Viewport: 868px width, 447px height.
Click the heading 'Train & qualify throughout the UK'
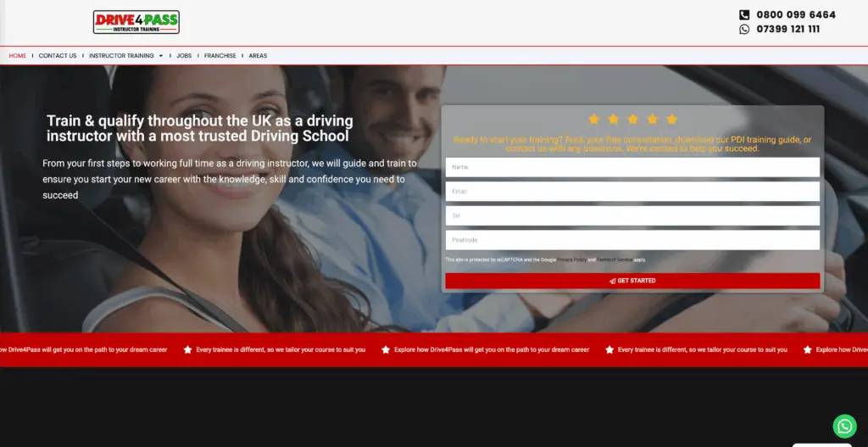tap(200, 129)
